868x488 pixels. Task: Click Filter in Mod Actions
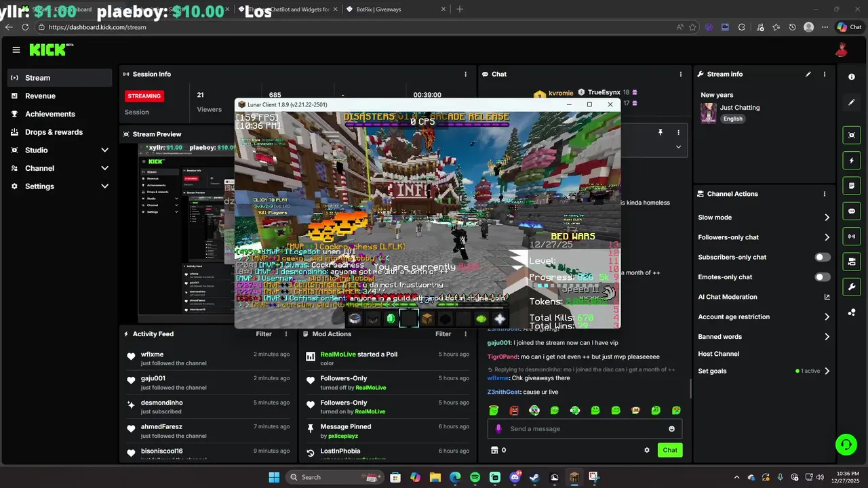pyautogui.click(x=443, y=334)
